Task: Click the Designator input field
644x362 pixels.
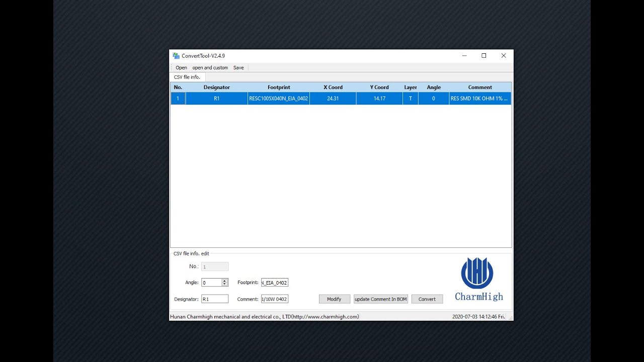Action: pos(215,299)
